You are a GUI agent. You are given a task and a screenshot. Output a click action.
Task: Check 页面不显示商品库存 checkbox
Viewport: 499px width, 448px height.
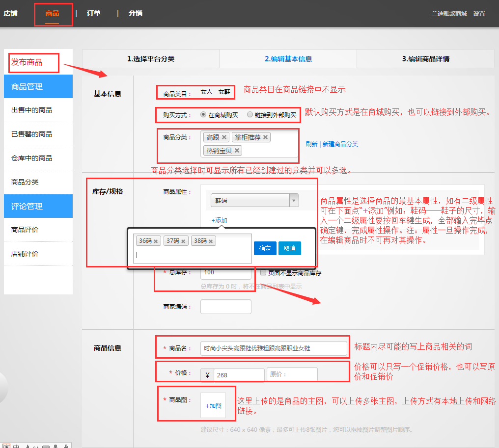coord(263,273)
